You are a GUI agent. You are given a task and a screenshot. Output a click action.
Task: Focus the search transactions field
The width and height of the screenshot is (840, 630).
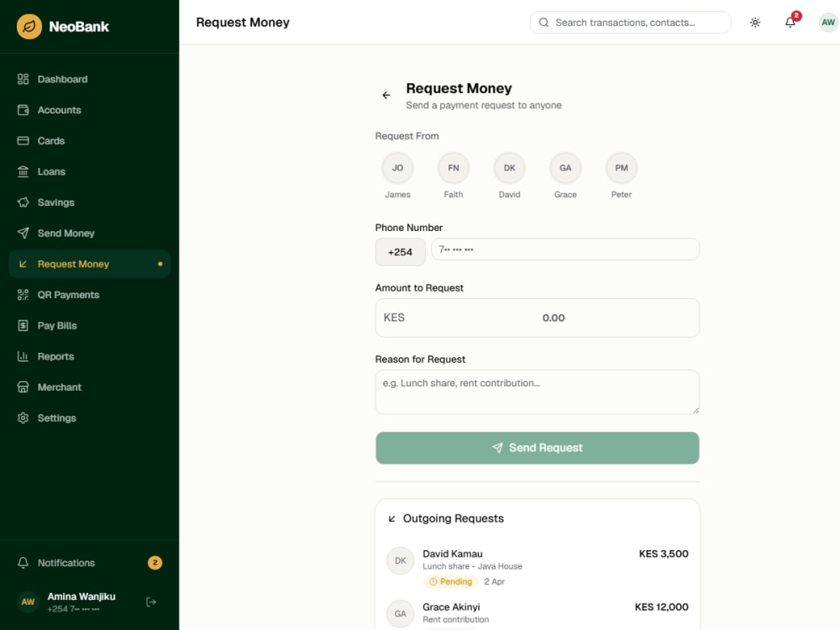[631, 23]
